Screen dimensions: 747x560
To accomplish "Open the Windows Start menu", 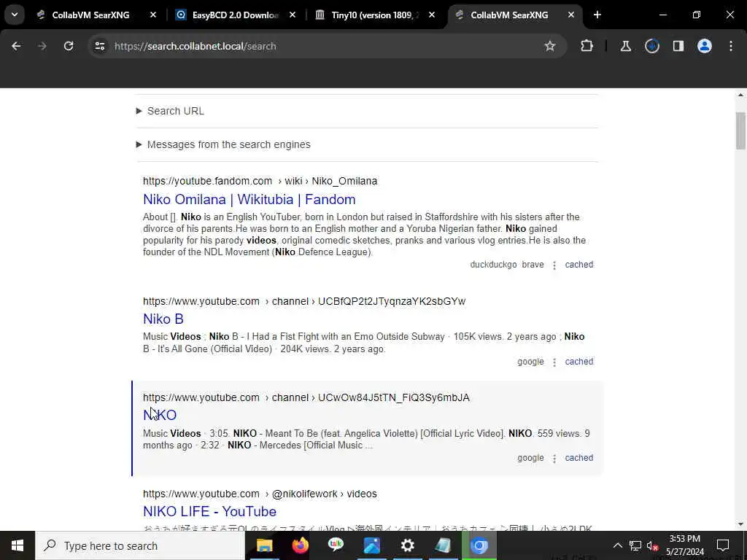I will pos(18,545).
